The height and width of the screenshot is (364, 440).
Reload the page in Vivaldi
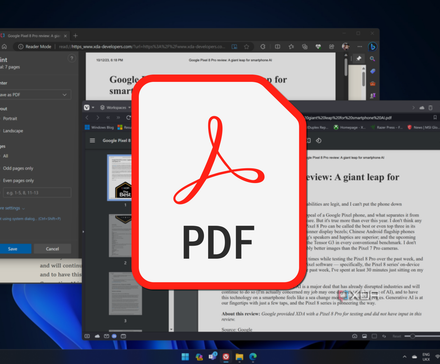129,117
